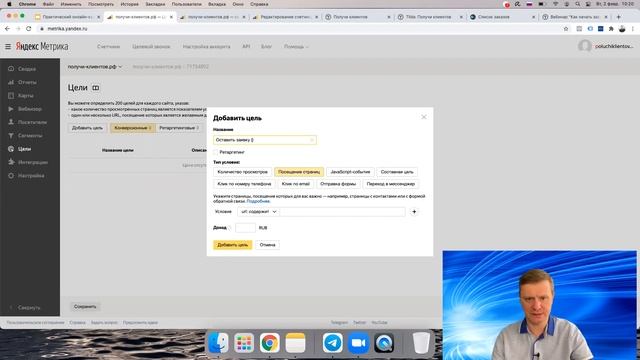Click the goal Название input field
Screen dimensions: 640x360
pyautogui.click(x=264, y=140)
